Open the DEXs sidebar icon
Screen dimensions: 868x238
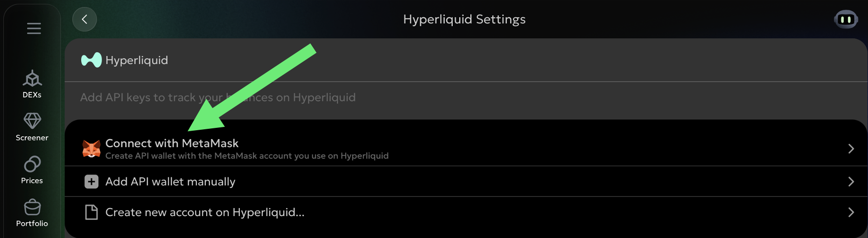pos(32,78)
